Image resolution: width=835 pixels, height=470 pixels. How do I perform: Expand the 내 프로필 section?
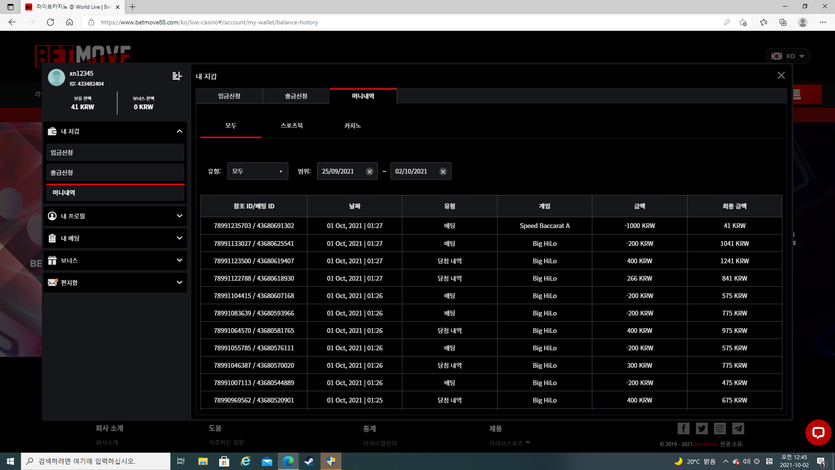click(x=179, y=216)
